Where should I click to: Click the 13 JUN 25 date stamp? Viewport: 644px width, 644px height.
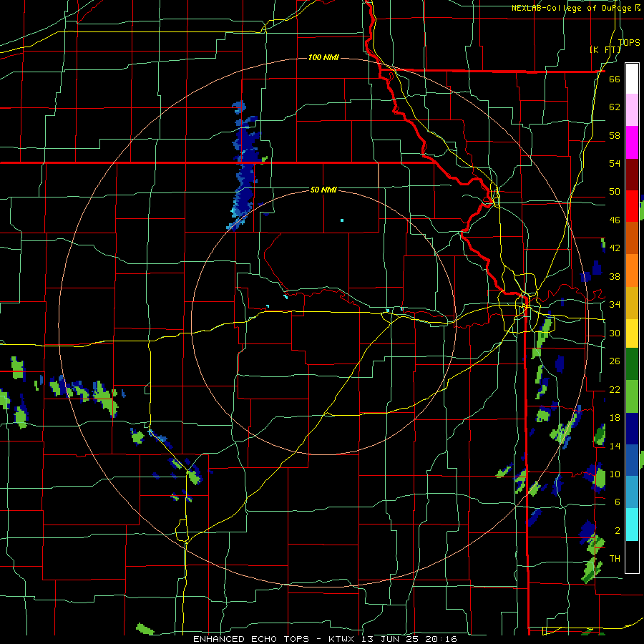point(391,639)
